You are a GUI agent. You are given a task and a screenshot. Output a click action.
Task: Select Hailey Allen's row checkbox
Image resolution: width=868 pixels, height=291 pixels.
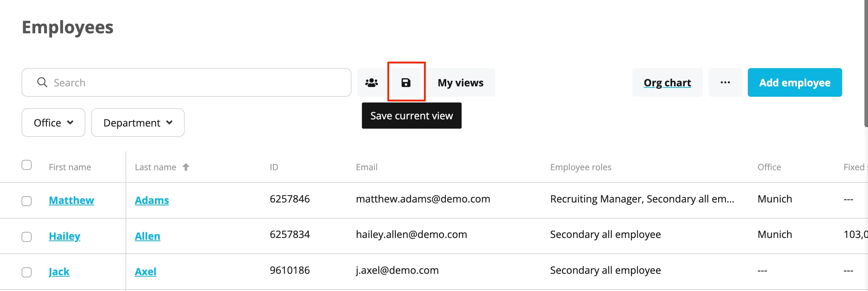pos(27,237)
